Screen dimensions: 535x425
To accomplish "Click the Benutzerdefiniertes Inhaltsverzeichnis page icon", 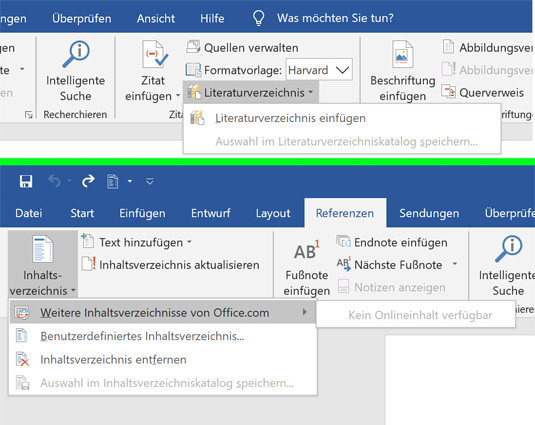I will [x=21, y=336].
